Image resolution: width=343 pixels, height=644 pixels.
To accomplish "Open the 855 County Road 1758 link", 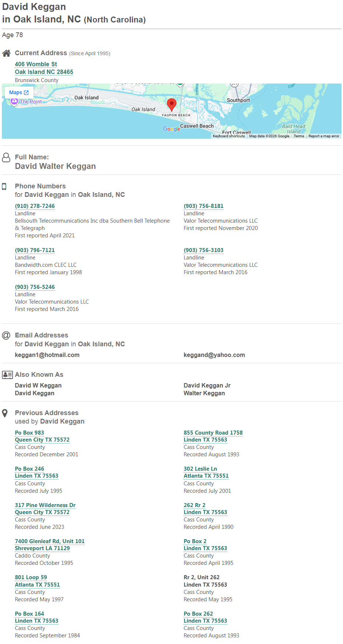I will 213,433.
